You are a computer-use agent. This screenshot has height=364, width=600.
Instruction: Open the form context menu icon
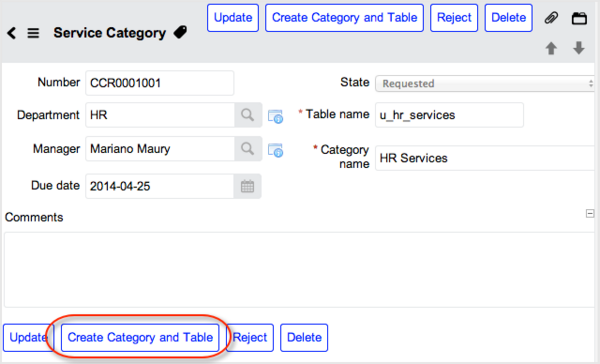point(33,33)
